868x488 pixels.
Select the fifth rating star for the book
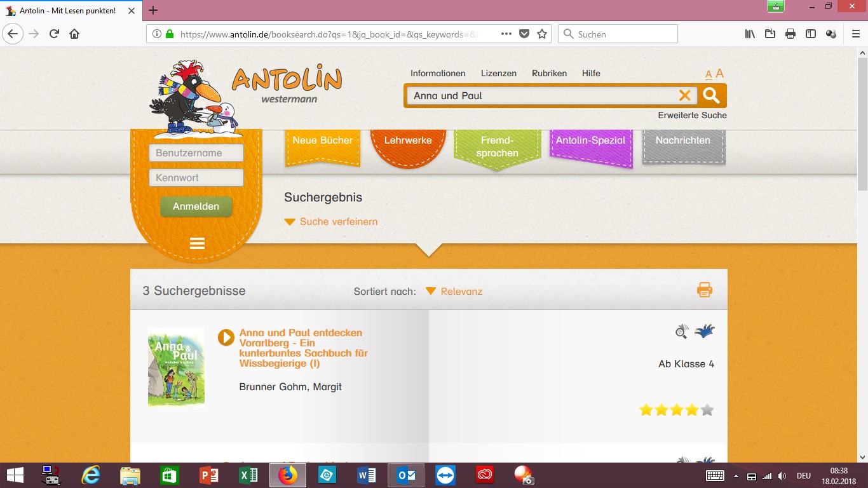(707, 410)
